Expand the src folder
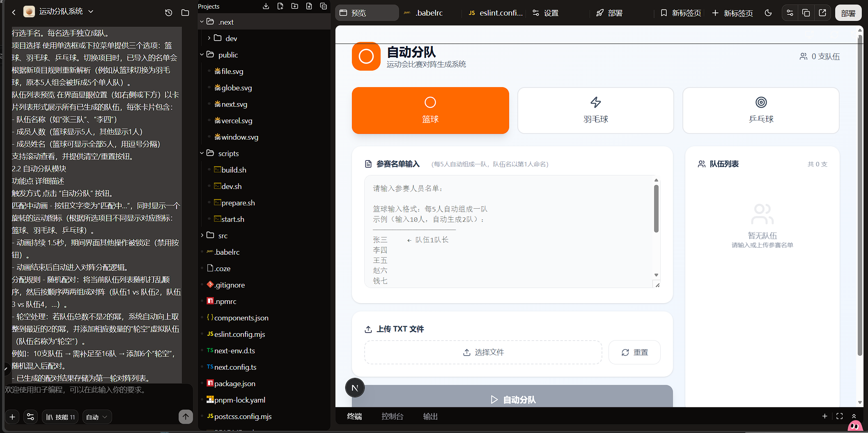Image resolution: width=868 pixels, height=433 pixels. (223, 235)
